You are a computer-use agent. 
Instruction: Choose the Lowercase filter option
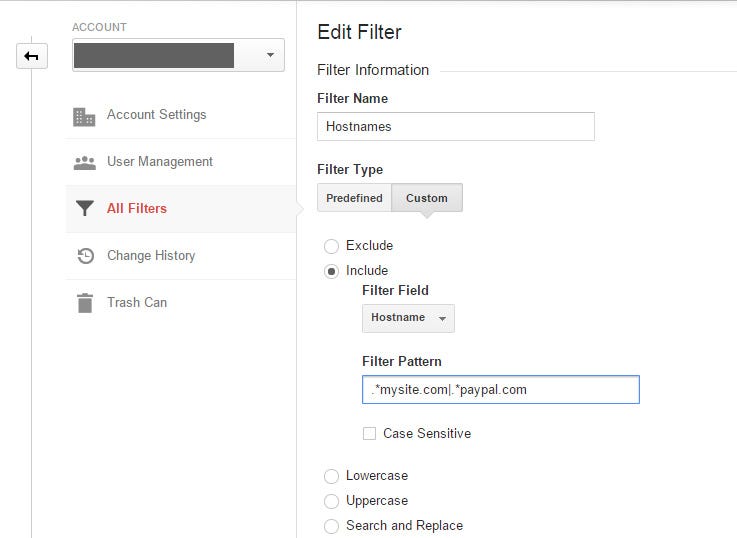point(332,476)
